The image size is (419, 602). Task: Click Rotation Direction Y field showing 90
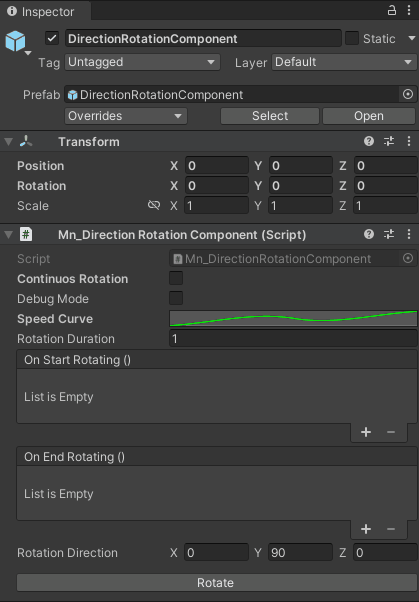tap(300, 552)
